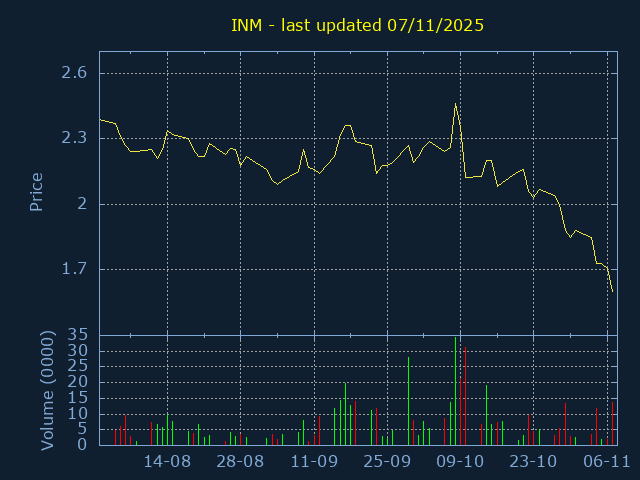
Task: Select the 06-11 date label
Action: click(606, 462)
